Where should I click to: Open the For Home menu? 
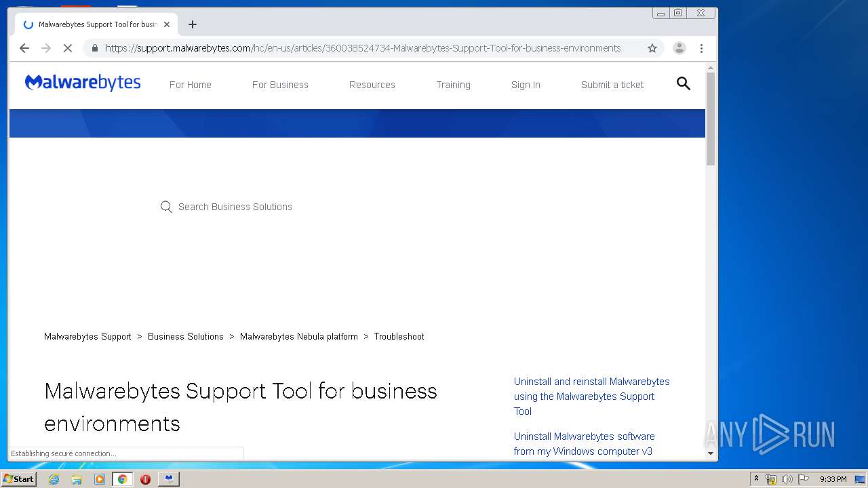click(191, 85)
